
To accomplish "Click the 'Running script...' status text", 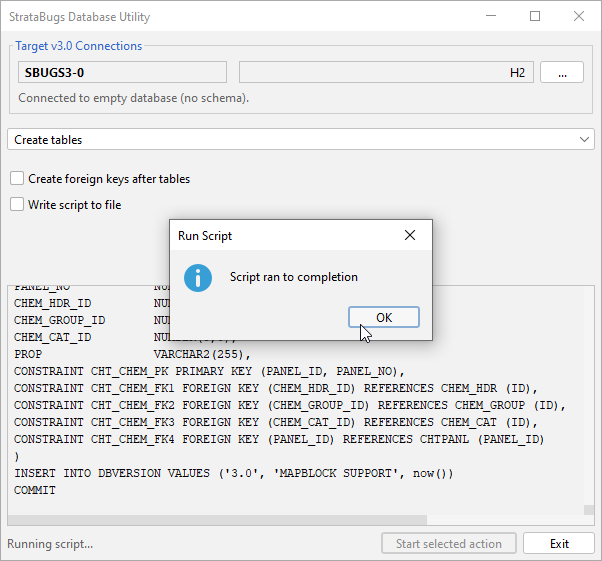I will tap(50, 544).
